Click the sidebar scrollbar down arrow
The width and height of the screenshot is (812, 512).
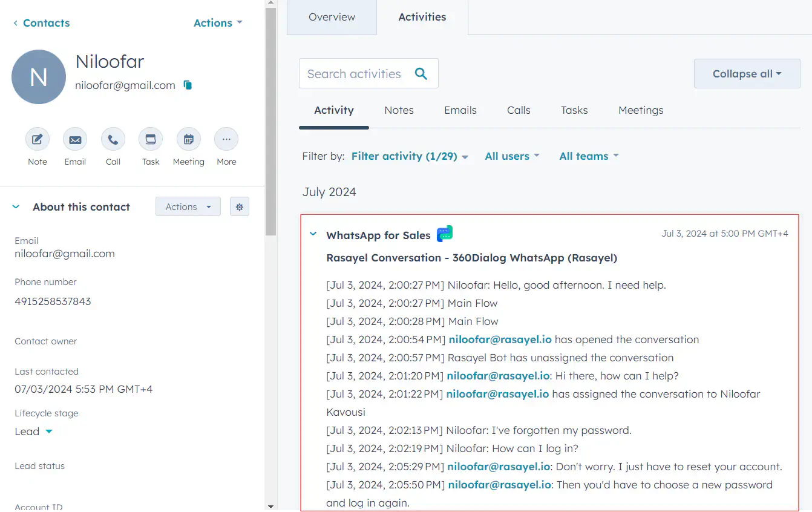tap(270, 507)
